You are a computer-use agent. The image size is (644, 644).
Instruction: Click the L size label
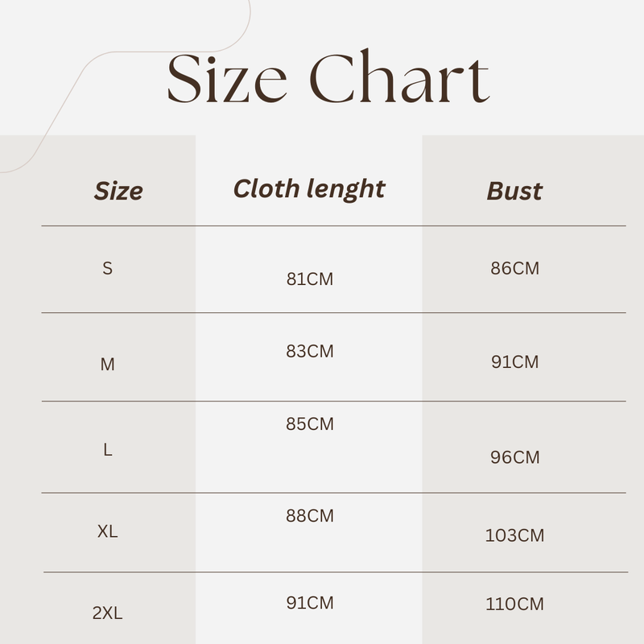coord(108,450)
